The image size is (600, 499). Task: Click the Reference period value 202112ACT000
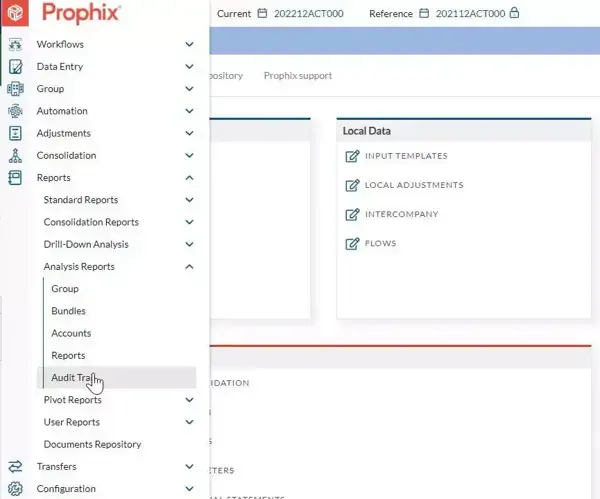[470, 14]
